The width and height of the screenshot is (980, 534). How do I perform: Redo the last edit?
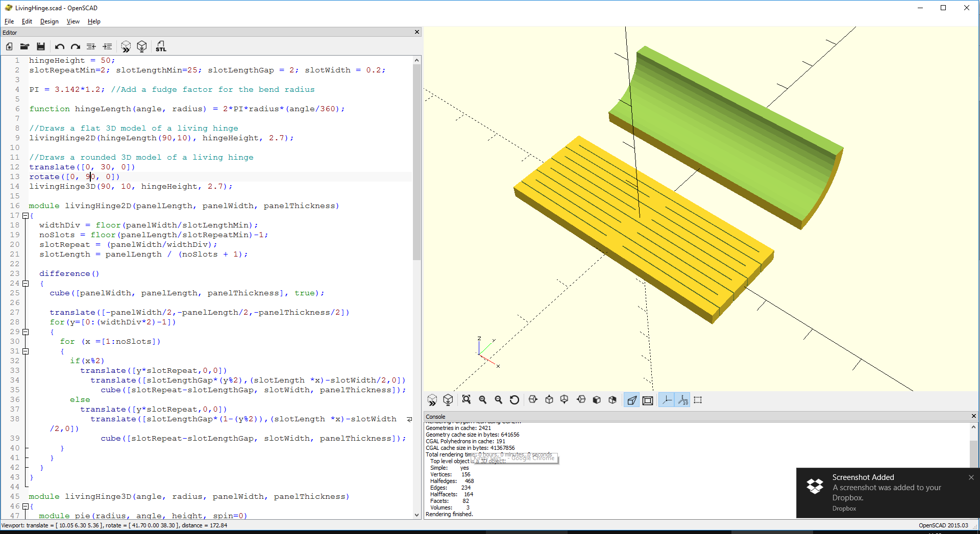click(x=75, y=46)
